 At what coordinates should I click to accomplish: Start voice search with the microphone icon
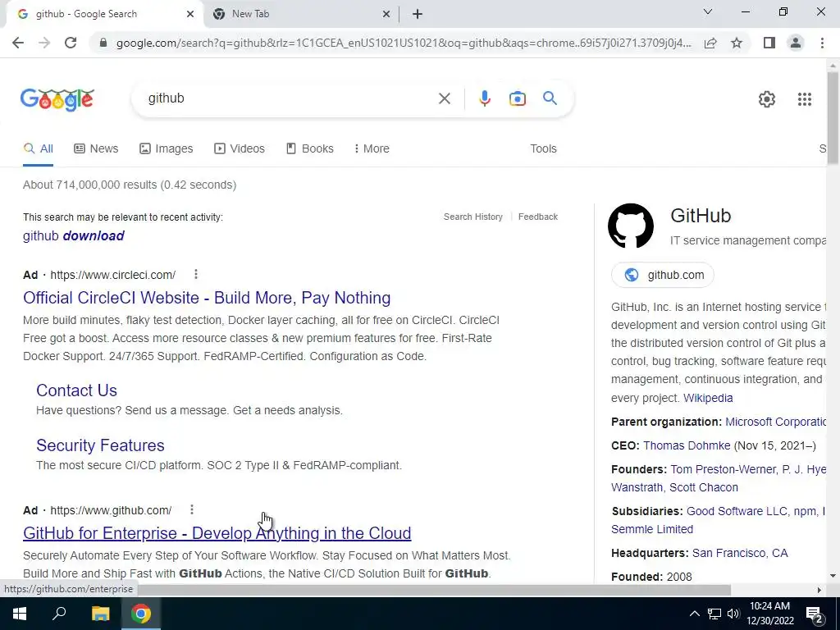pyautogui.click(x=484, y=98)
